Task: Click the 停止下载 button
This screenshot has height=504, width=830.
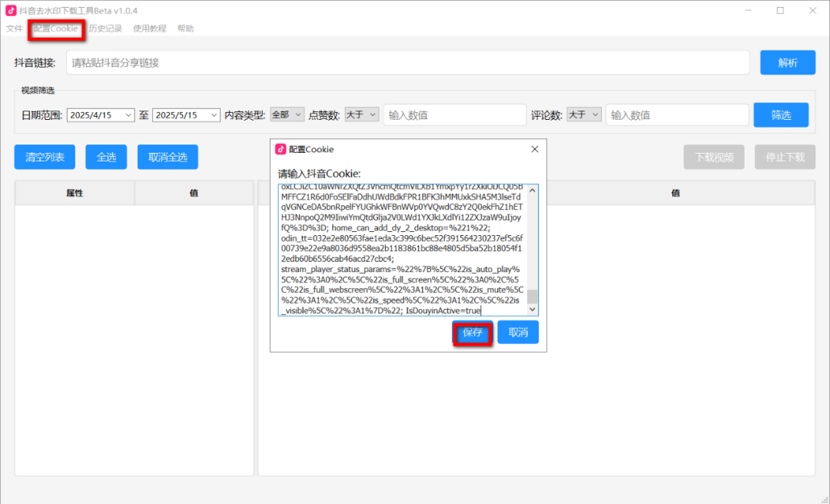Action: click(x=785, y=157)
